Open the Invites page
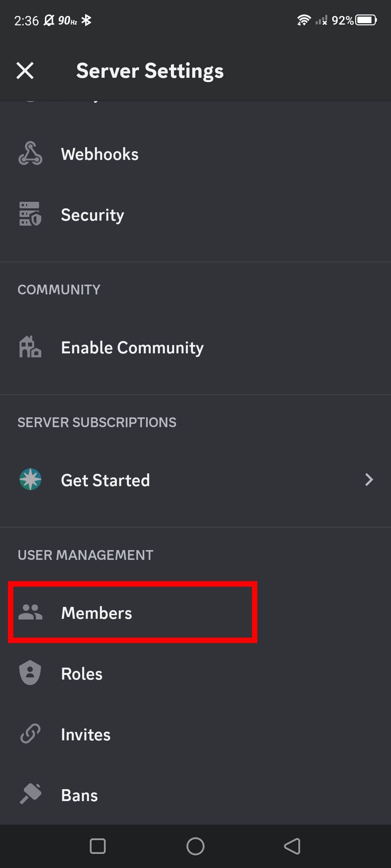 point(86,735)
